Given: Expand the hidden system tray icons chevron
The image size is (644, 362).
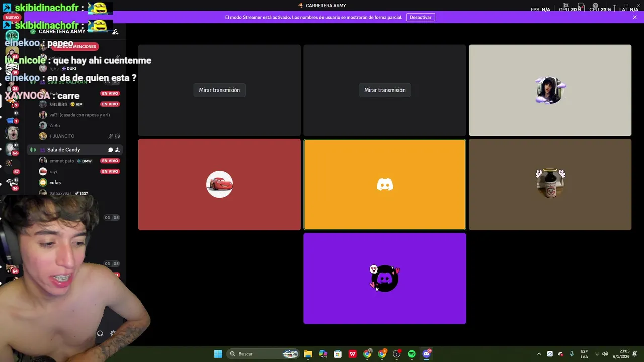Looking at the screenshot, I should (539, 354).
